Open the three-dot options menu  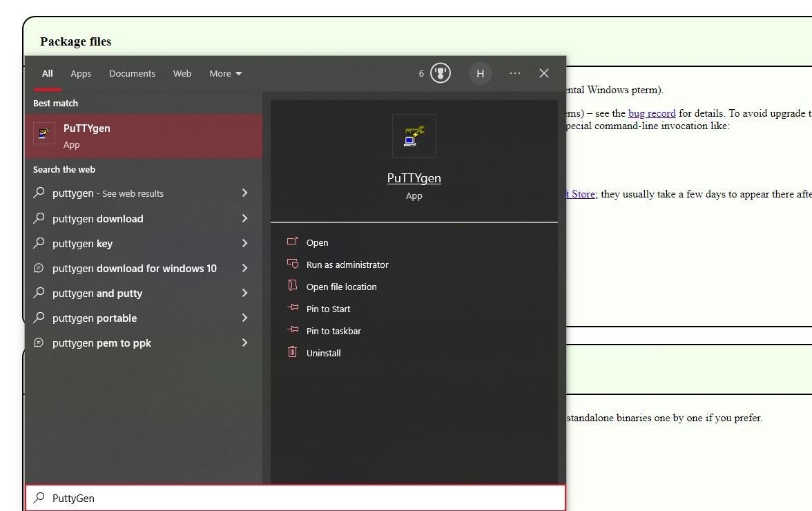[x=514, y=73]
